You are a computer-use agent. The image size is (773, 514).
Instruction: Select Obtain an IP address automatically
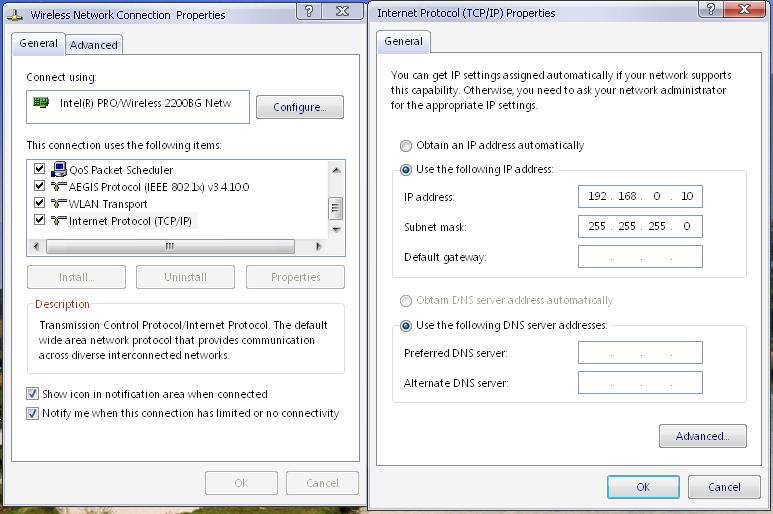pyautogui.click(x=406, y=145)
